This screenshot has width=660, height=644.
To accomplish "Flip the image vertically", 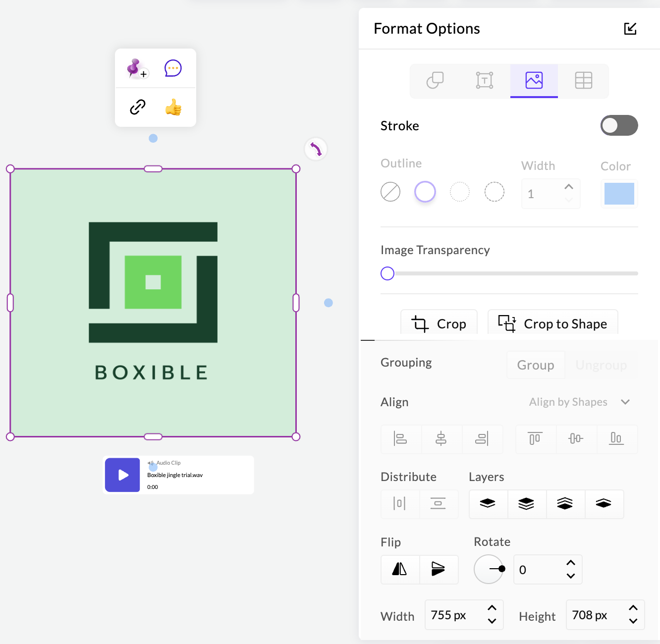I will point(439,569).
